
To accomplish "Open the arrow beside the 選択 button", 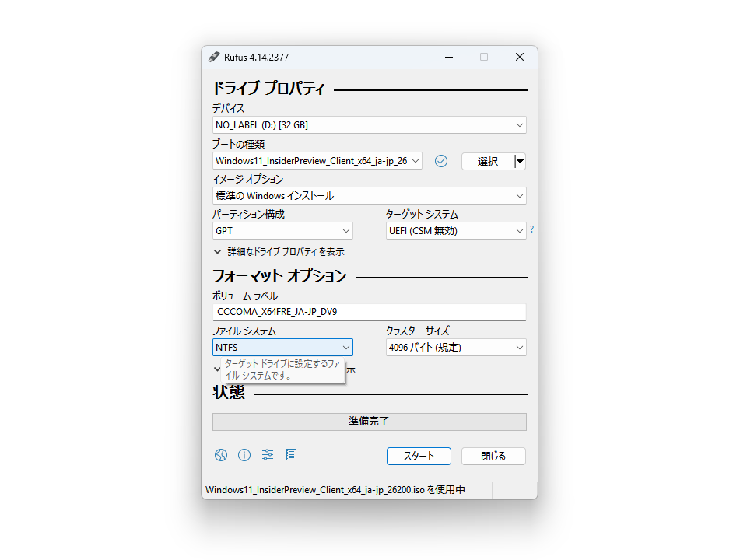I will coord(521,162).
